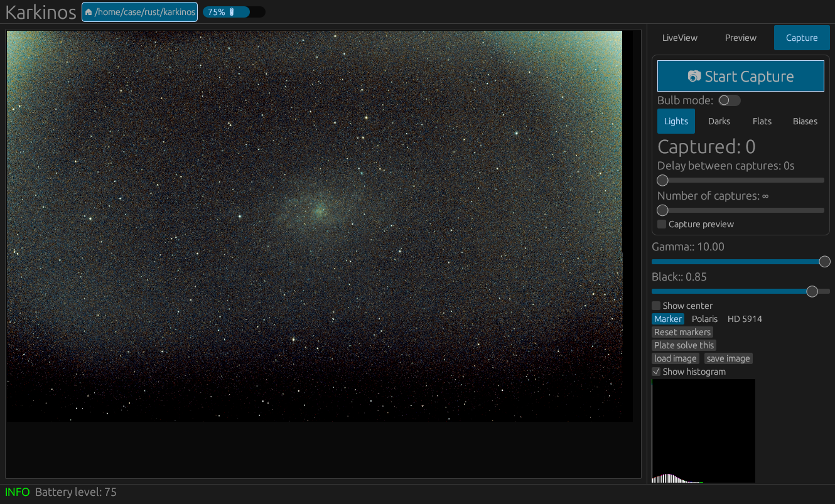Click the Gamma slider handle
This screenshot has height=504, width=835.
coord(824,262)
